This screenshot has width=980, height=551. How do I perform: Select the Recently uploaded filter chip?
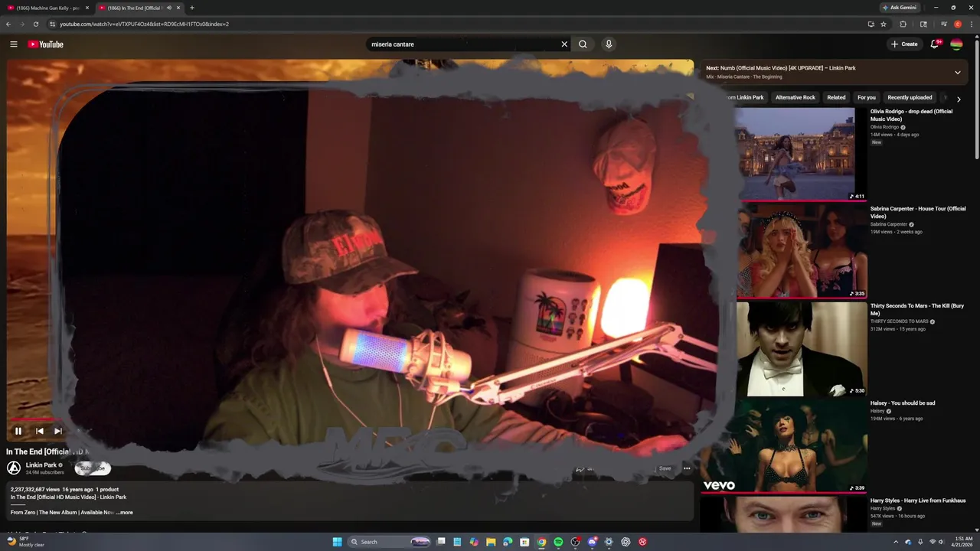coord(910,97)
